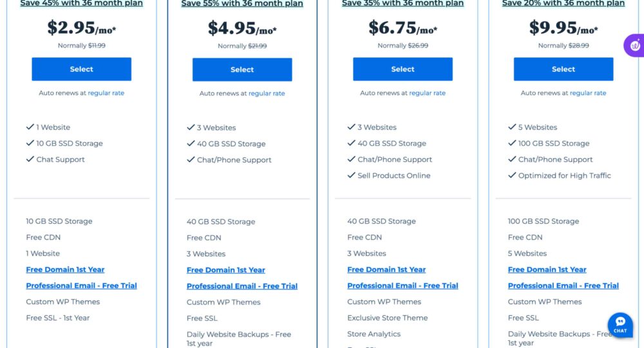Open the Chat support widget
The width and height of the screenshot is (644, 348).
620,324
